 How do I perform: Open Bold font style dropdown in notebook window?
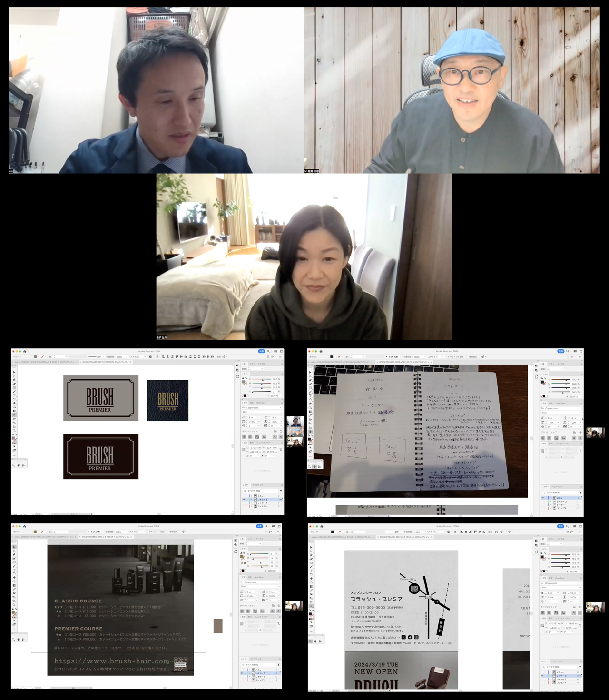(581, 413)
